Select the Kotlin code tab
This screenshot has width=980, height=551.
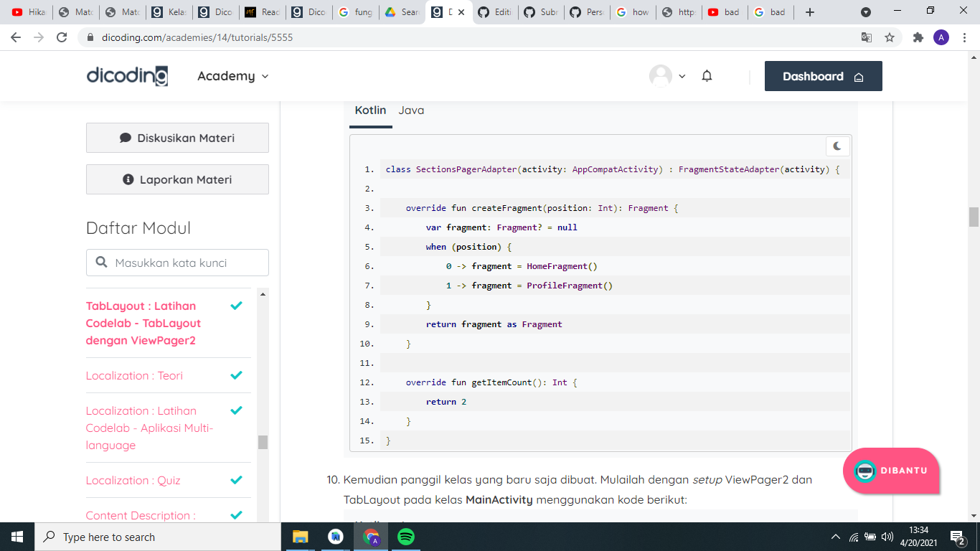tap(370, 110)
